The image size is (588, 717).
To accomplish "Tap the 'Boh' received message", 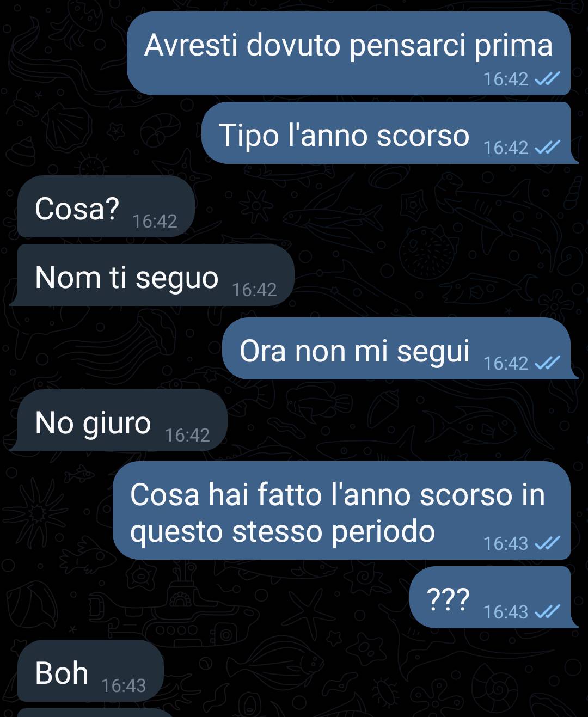I will point(90,671).
